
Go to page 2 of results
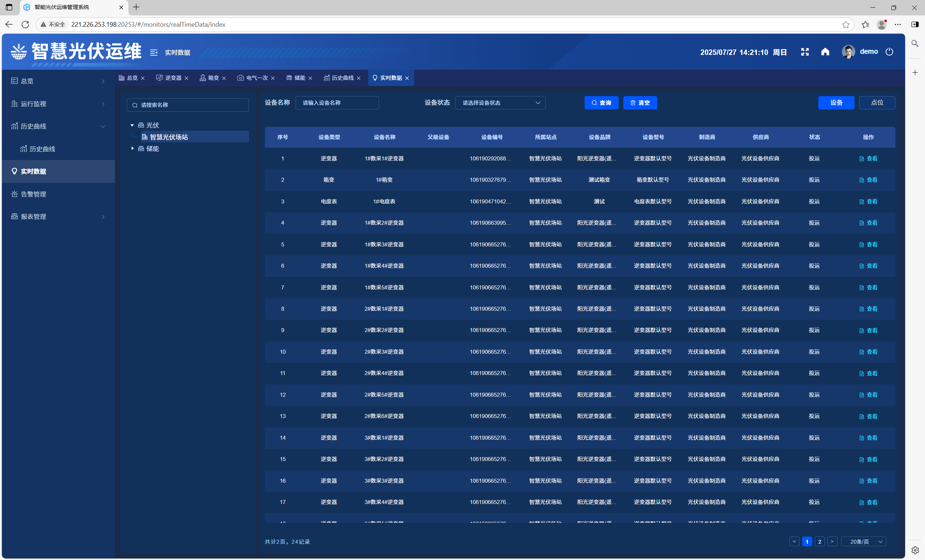coord(819,542)
